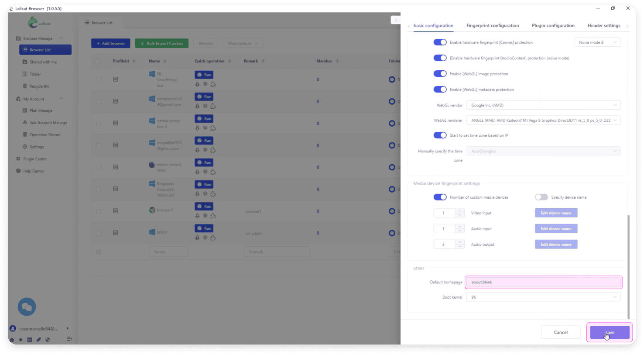Open the More actions dropdown
This screenshot has height=355, width=644.
point(243,43)
